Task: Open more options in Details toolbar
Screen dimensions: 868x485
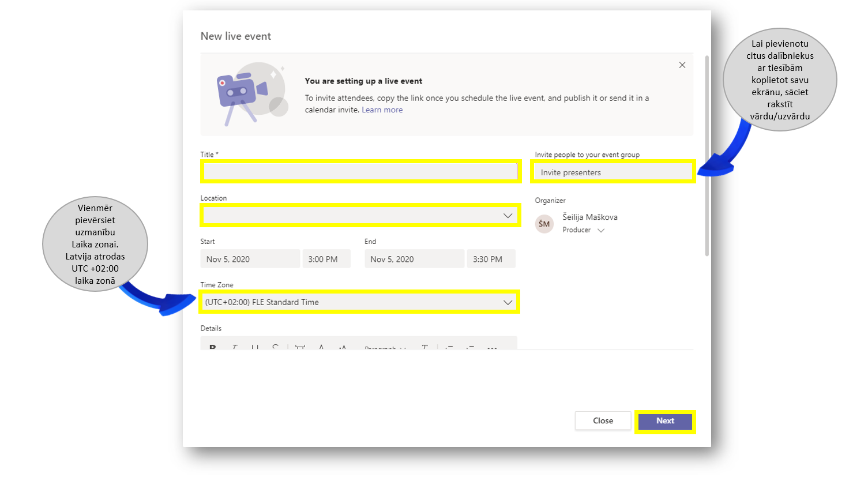Action: click(x=492, y=347)
